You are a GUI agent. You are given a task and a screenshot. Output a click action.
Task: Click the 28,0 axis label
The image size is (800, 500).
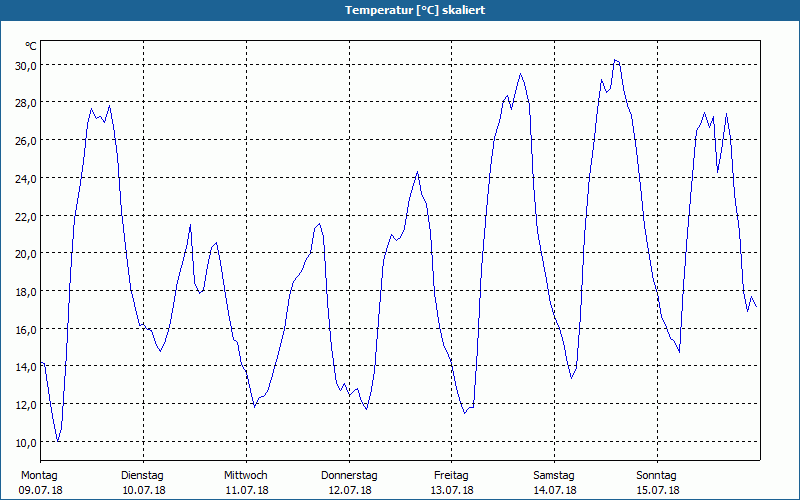26,103
